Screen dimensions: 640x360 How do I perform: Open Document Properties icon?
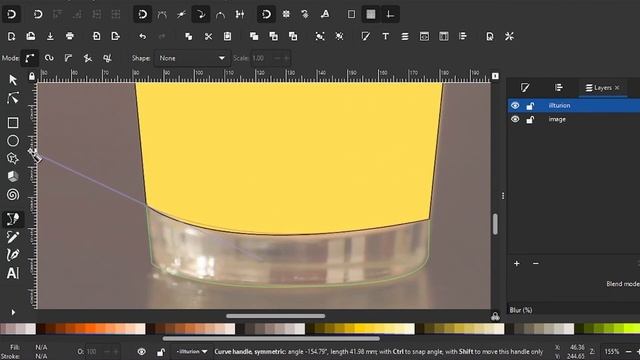point(490,36)
